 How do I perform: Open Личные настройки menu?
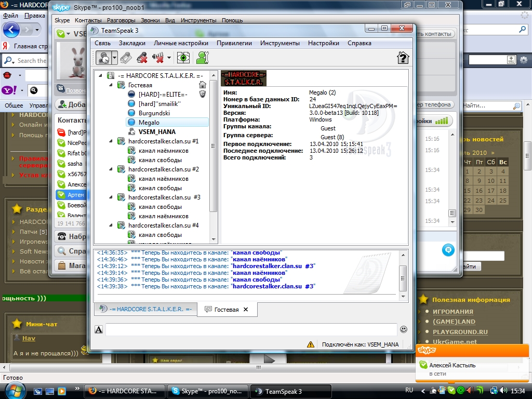tap(181, 43)
